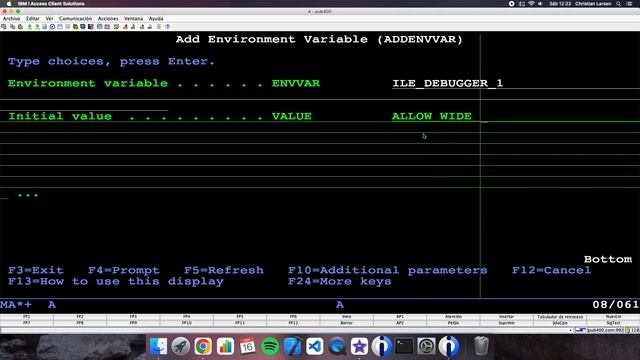Viewport: 640px width, 360px height.
Task: Click the SigTecl keypad button
Action: click(613, 323)
